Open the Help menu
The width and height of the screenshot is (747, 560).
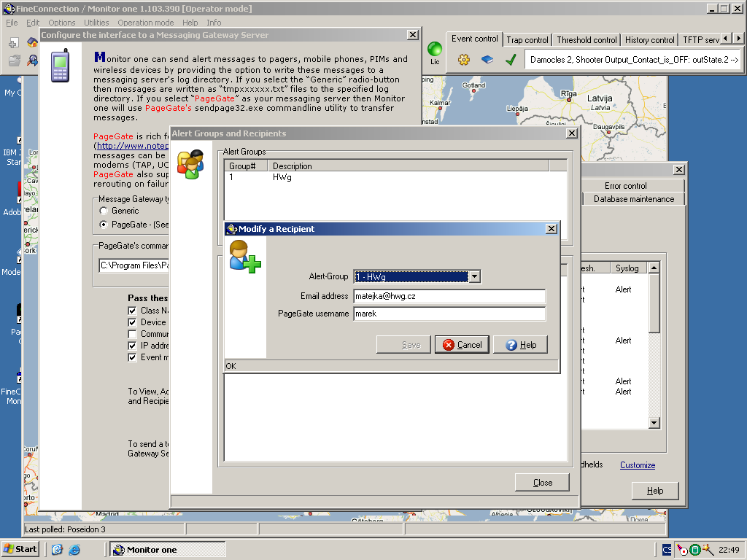190,23
